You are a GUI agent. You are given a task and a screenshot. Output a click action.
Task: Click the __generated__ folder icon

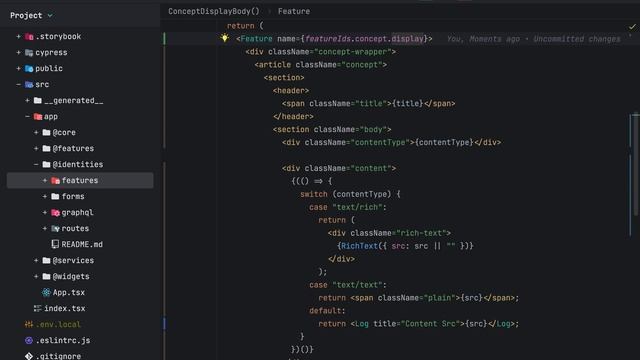(x=38, y=100)
